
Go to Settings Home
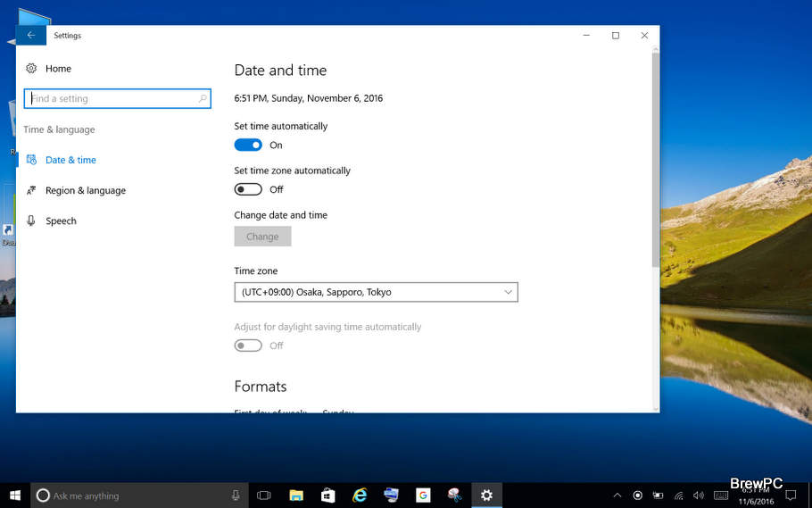coord(58,69)
